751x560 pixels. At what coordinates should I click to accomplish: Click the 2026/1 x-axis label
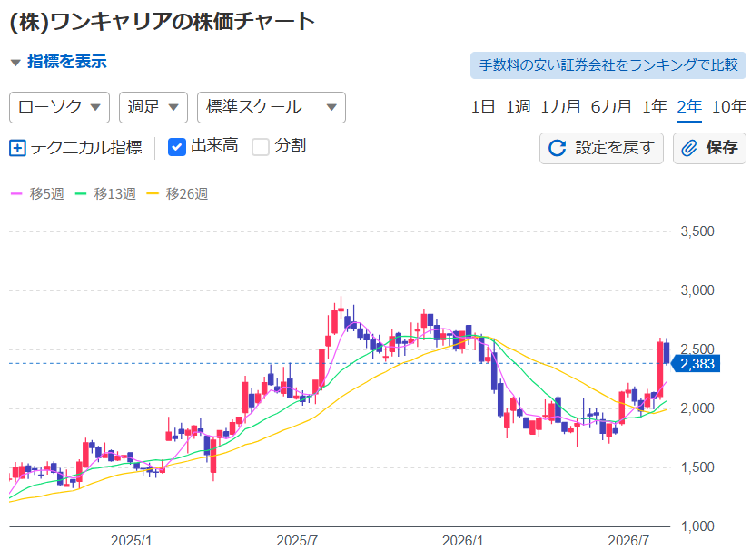pyautogui.click(x=462, y=541)
